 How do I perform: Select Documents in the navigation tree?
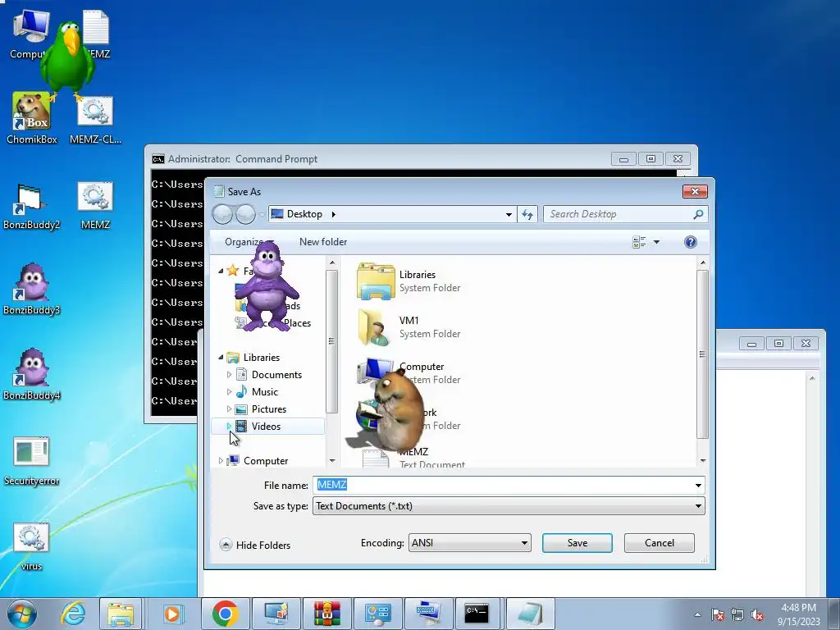pos(276,374)
